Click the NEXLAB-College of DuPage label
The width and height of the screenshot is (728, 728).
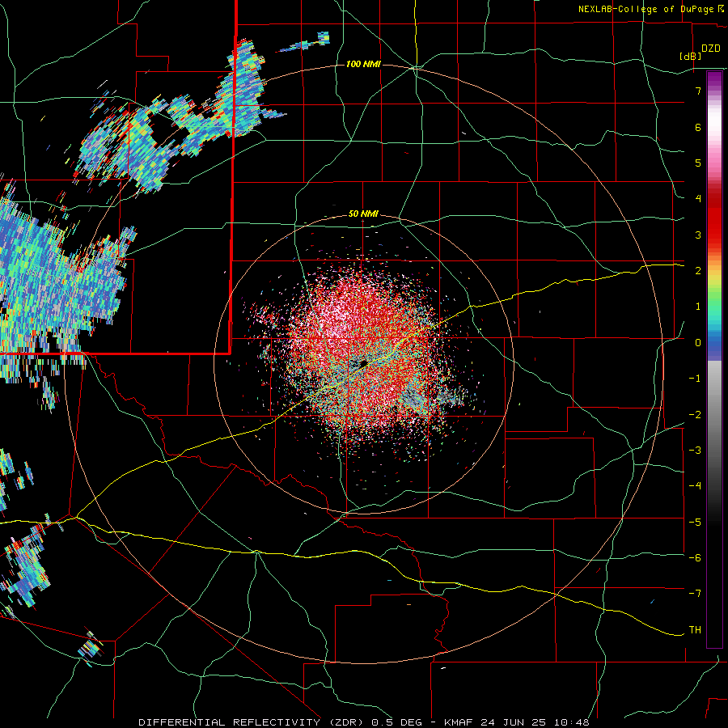(645, 9)
